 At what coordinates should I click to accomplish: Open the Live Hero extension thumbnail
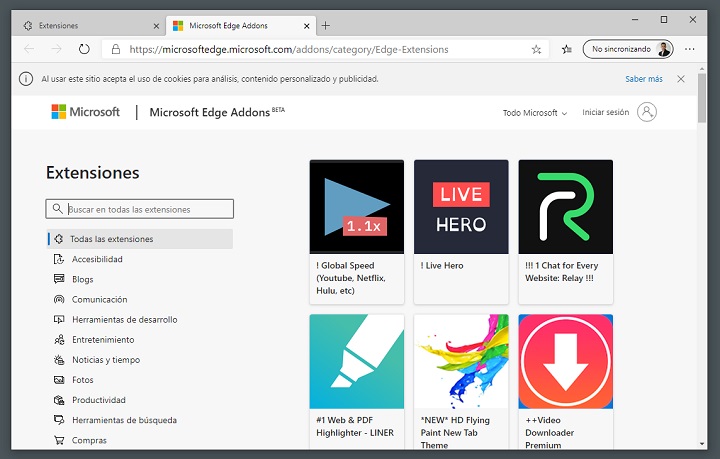tap(461, 207)
